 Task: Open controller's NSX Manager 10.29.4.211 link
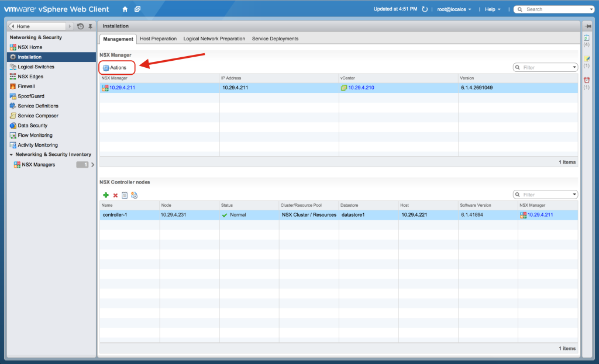pos(540,215)
